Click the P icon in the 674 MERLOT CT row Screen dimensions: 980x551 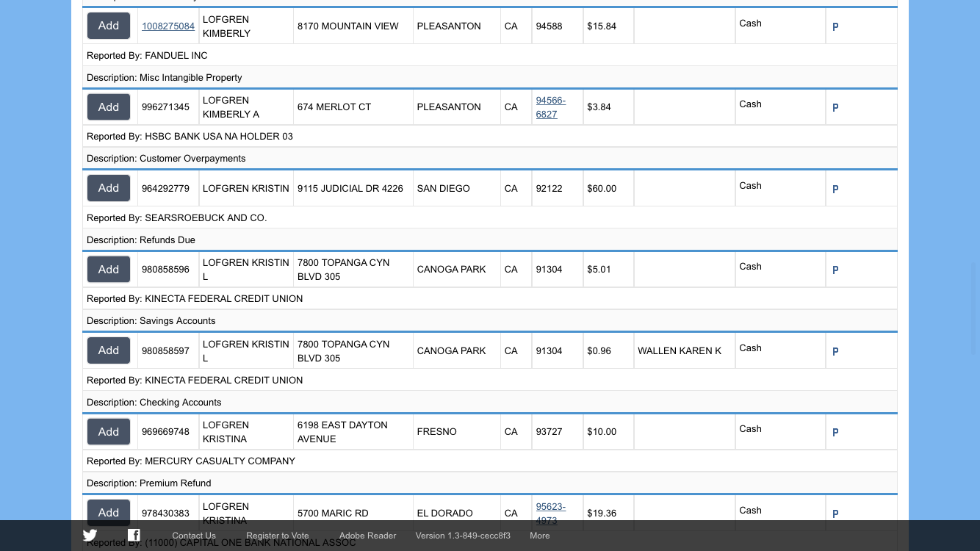tap(835, 107)
